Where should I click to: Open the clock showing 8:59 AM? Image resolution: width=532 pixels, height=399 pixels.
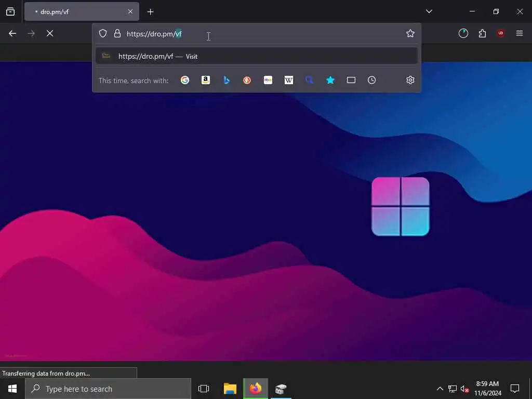tap(487, 389)
